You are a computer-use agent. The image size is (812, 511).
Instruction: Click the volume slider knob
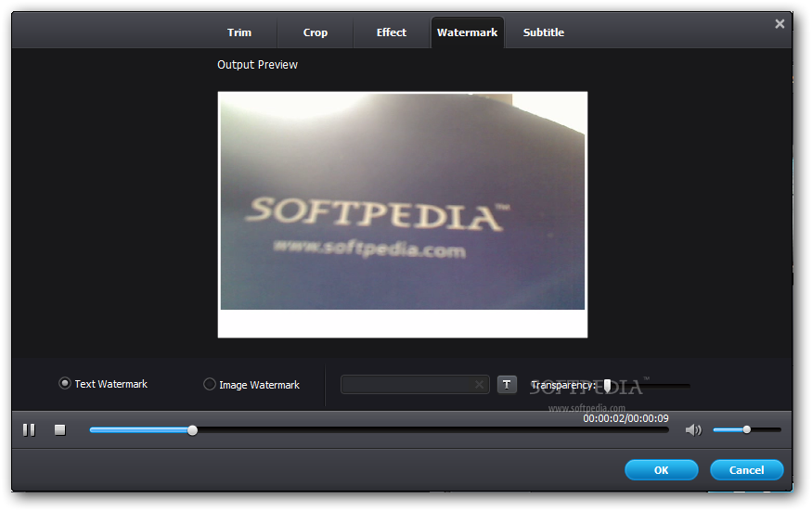[x=747, y=429]
